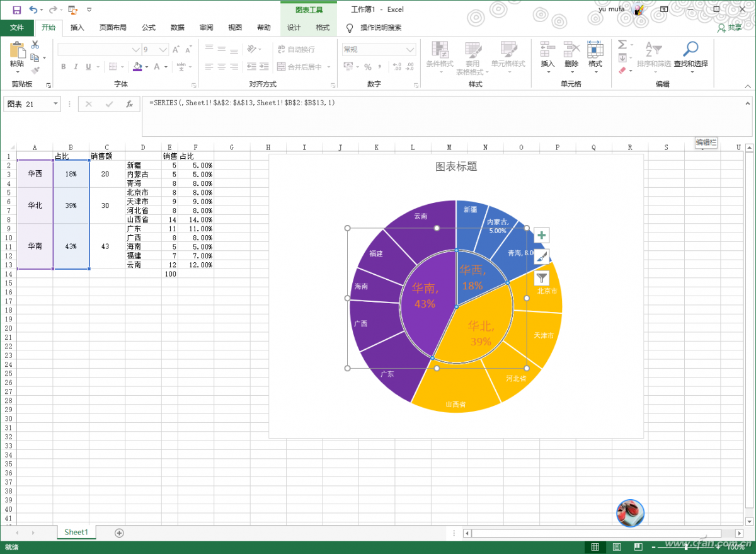Toggle Italic formatting

(x=76, y=67)
